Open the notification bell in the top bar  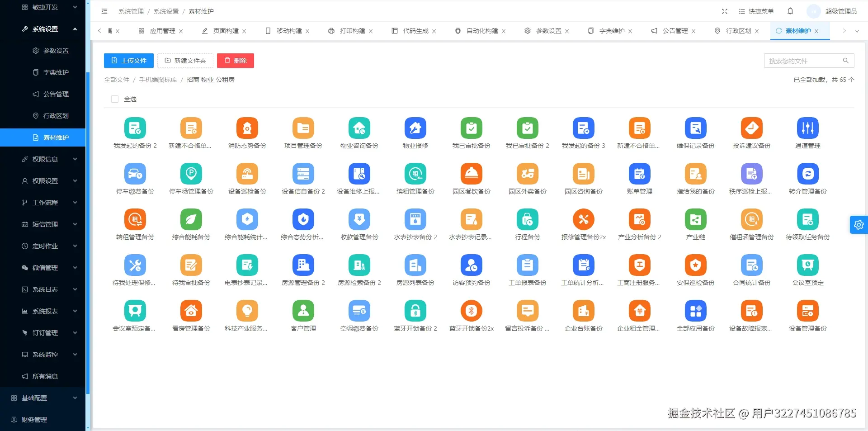point(791,11)
